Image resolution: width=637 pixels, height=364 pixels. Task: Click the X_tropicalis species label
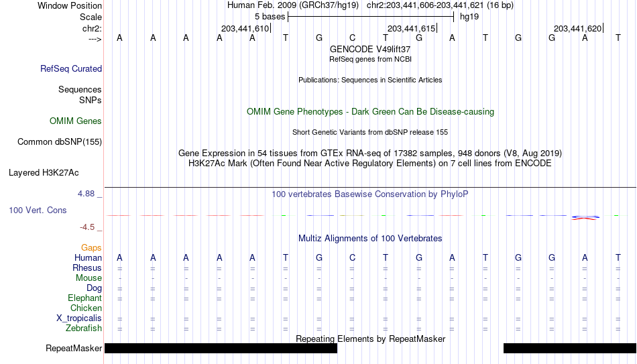pos(79,318)
